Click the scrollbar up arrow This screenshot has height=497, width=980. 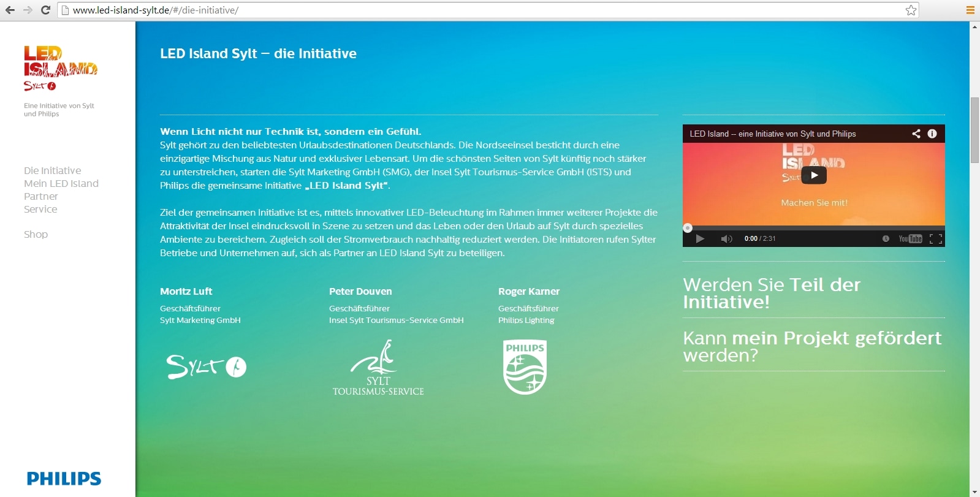pos(974,26)
